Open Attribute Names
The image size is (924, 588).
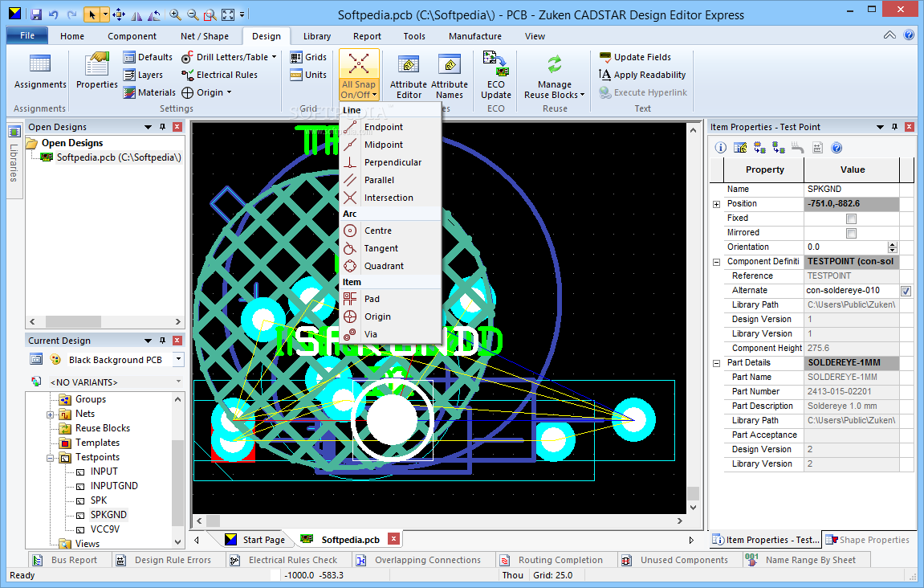click(450, 76)
